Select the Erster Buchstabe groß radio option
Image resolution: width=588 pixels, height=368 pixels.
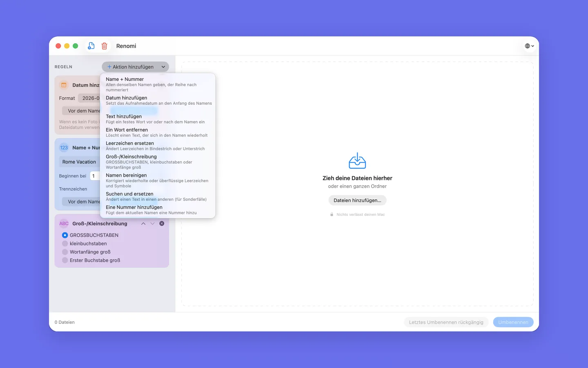click(x=65, y=260)
